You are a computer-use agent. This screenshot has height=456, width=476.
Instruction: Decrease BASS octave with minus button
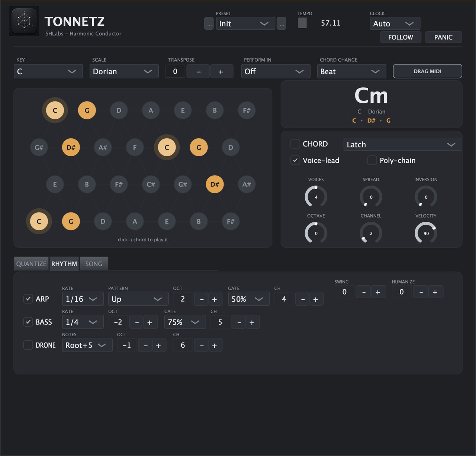137,322
